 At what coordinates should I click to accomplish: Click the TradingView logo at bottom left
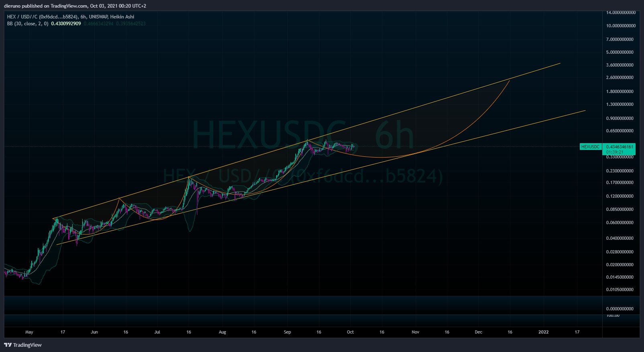coord(23,345)
